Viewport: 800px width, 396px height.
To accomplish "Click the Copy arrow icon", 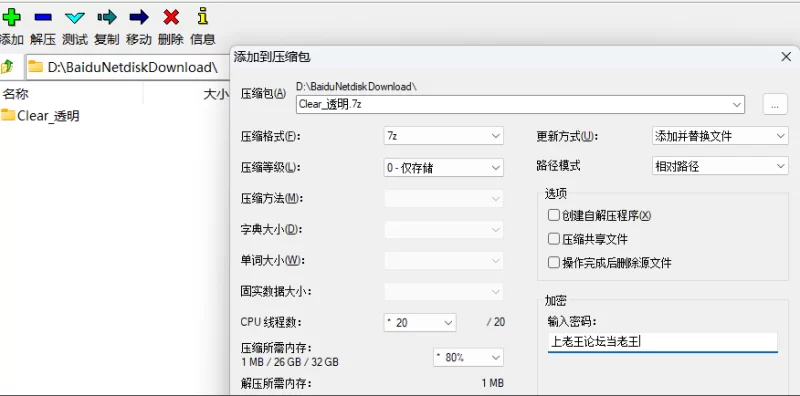I will point(107,17).
